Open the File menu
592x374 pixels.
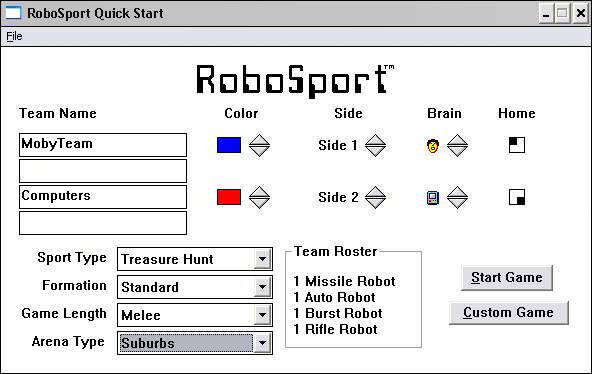point(14,36)
